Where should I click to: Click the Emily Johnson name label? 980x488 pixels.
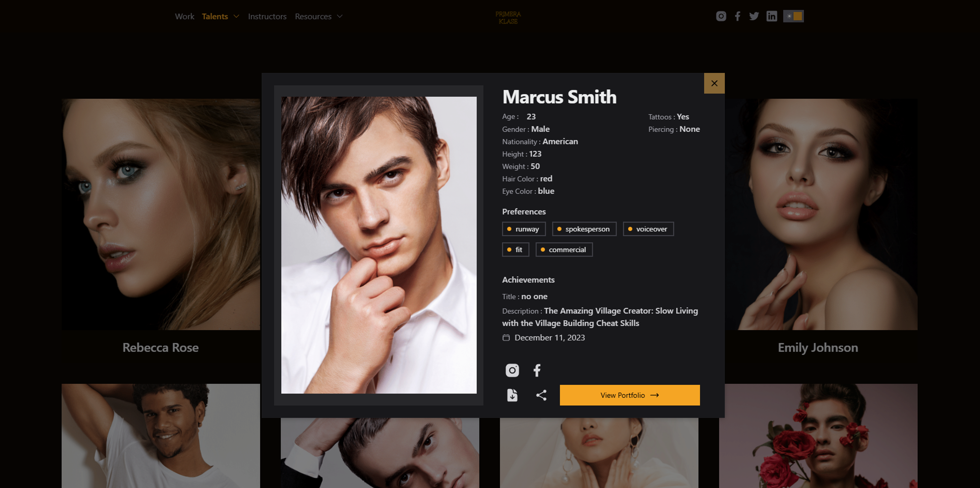click(x=818, y=347)
